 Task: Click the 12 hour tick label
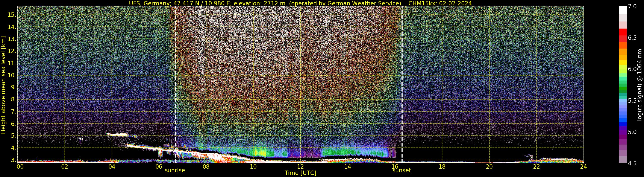[300, 166]
